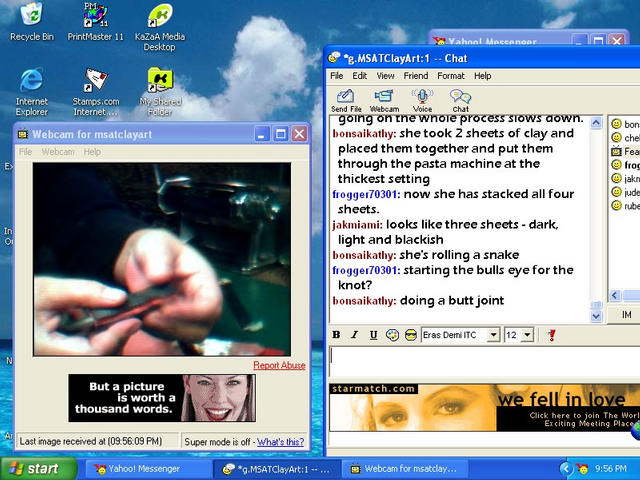Open PrintMaster 11 desktop shortcut
This screenshot has height=480, width=640.
click(x=96, y=21)
